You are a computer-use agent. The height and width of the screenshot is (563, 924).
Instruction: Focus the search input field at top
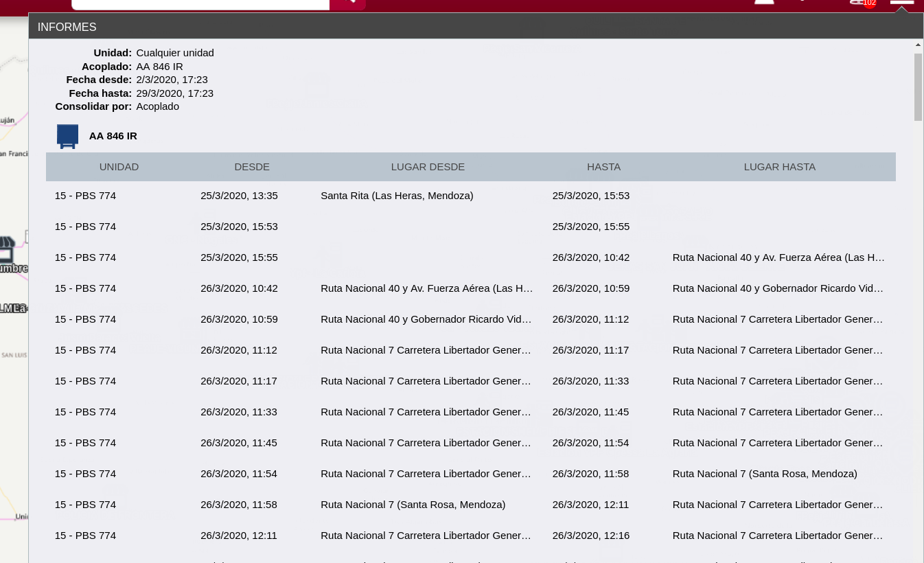point(200,3)
